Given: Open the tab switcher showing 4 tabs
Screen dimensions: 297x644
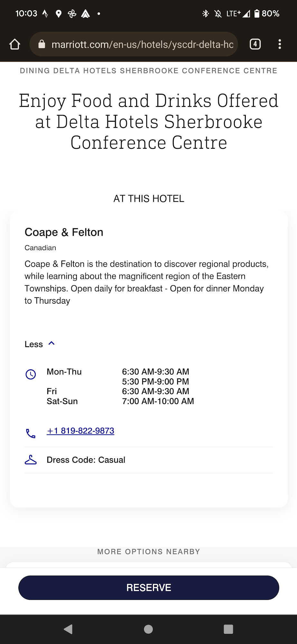Looking at the screenshot, I should pyautogui.click(x=255, y=44).
